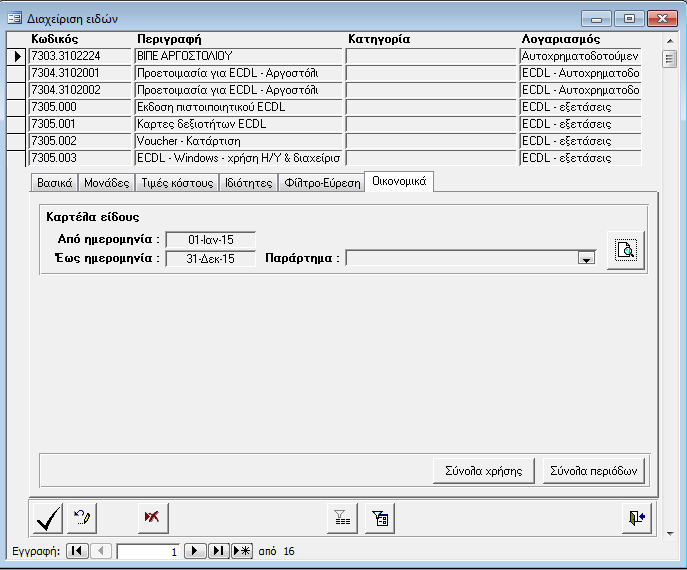Click the filter by selection icon
The height and width of the screenshot is (570, 687).
(343, 517)
